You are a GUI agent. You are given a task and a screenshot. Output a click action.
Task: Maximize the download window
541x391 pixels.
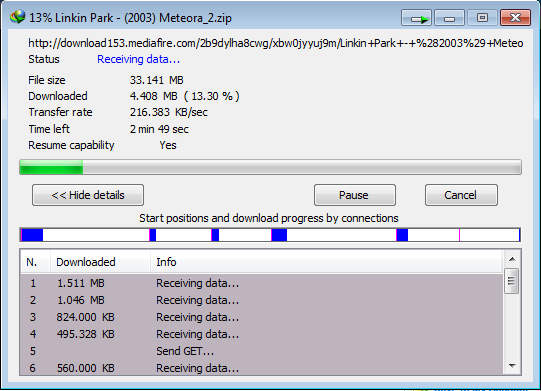482,18
